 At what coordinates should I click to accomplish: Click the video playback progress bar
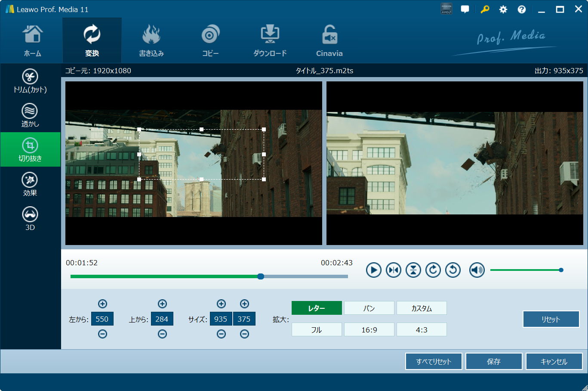point(209,276)
